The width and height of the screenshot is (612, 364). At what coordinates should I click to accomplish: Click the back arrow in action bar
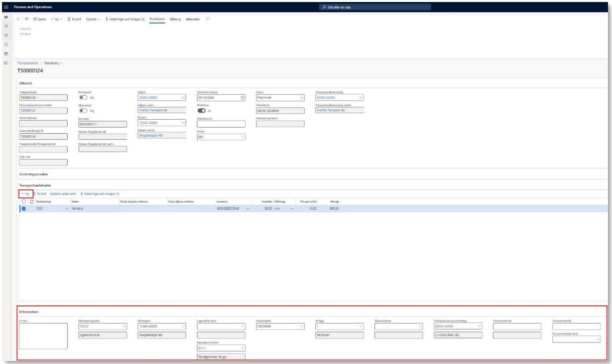19,19
